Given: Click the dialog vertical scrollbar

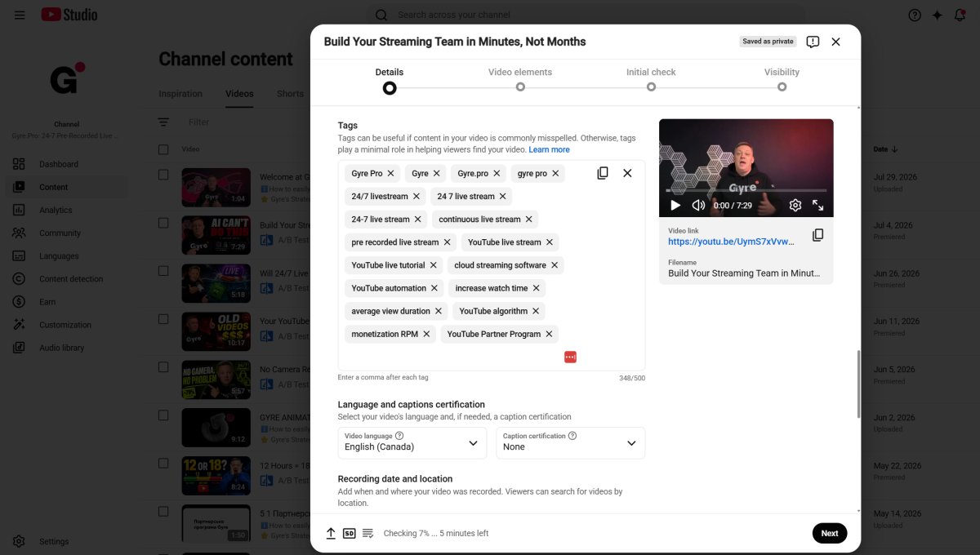Looking at the screenshot, I should coord(857,384).
